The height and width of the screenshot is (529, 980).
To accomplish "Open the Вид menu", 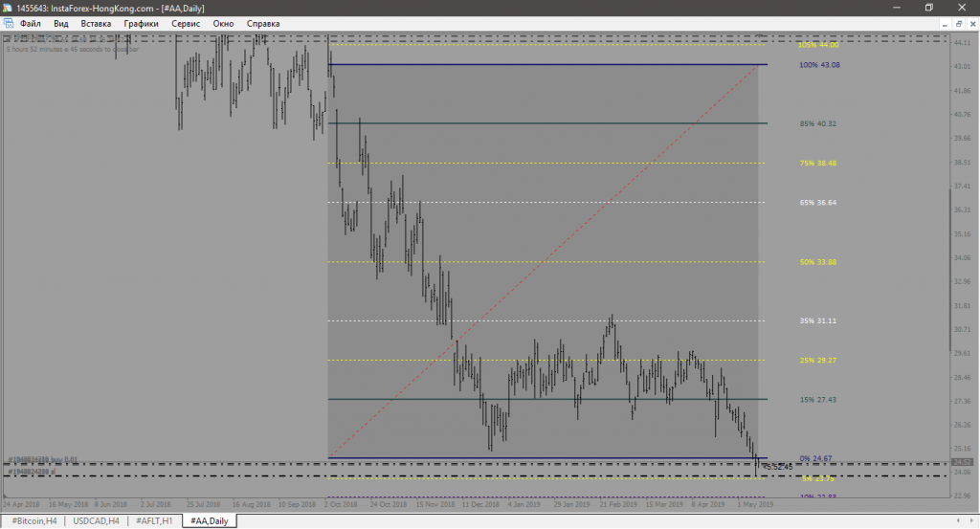I will coord(61,22).
